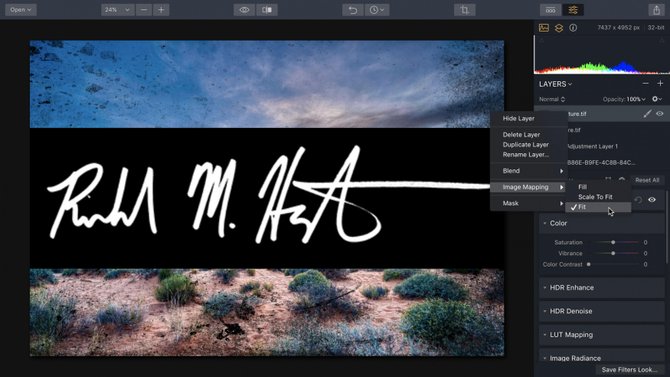Open the Image Mapping submenu
Image resolution: width=670 pixels, height=377 pixels.
point(529,187)
